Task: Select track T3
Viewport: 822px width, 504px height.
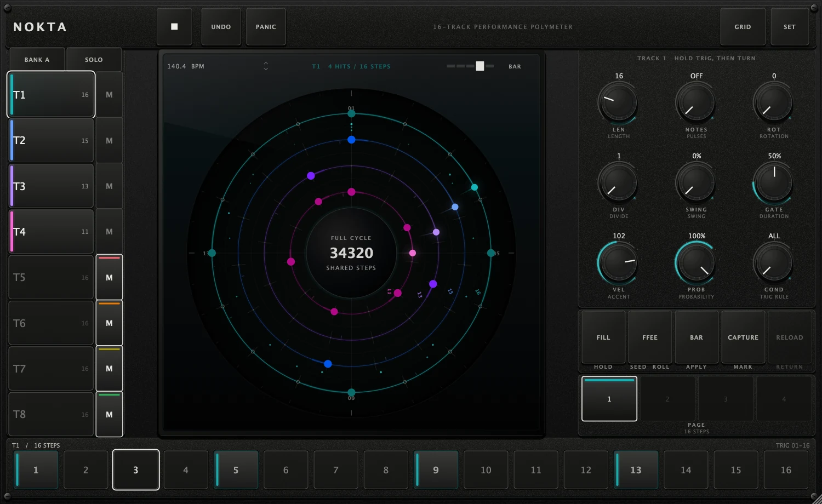Action: (x=52, y=186)
